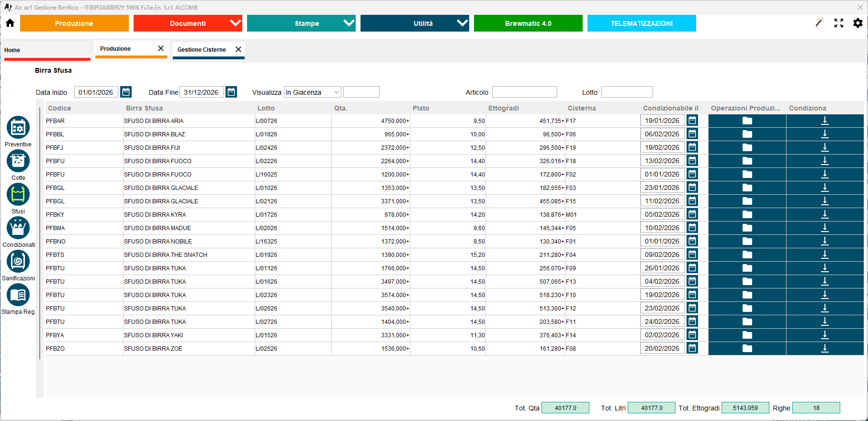868x421 pixels.
Task: Click the Articolo input field
Action: 524,92
